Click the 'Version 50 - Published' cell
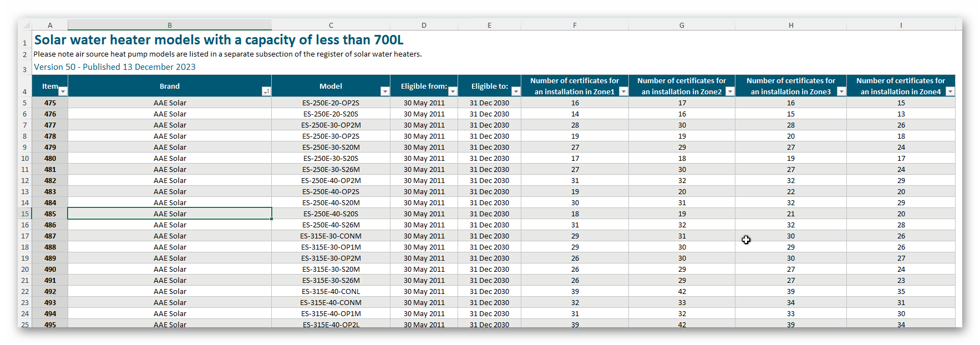This screenshot has height=345, width=980. click(115, 67)
